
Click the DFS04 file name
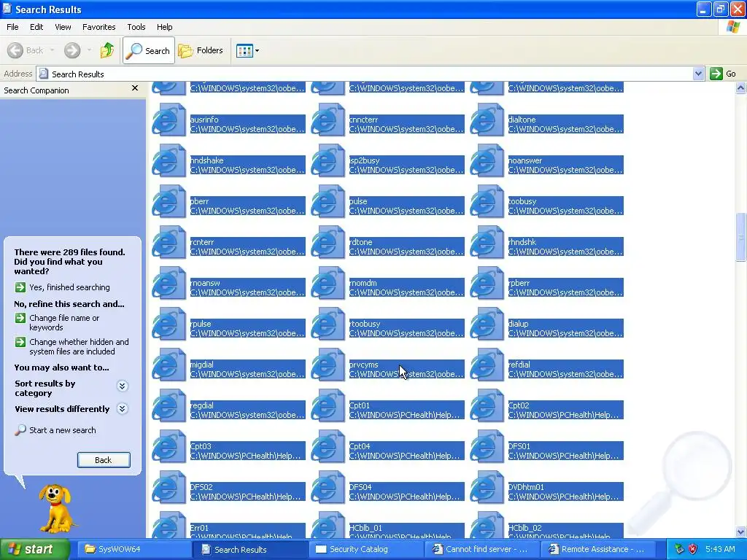pyautogui.click(x=360, y=487)
